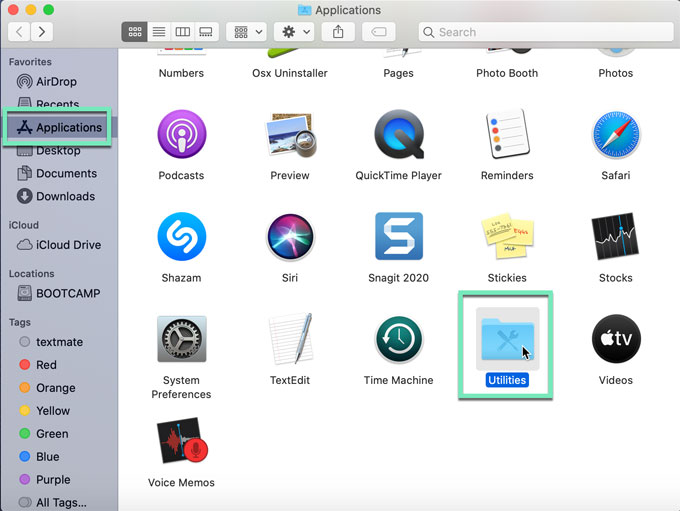Switch to list view mode

[x=158, y=32]
